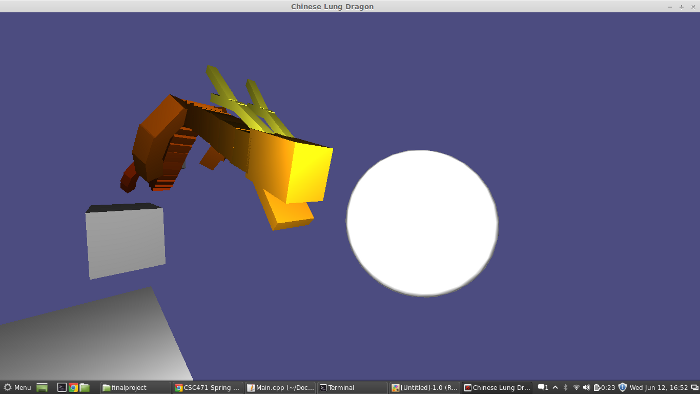Viewport: 700px width, 394px height.
Task: Click the white sphere in the scene
Action: click(x=422, y=223)
